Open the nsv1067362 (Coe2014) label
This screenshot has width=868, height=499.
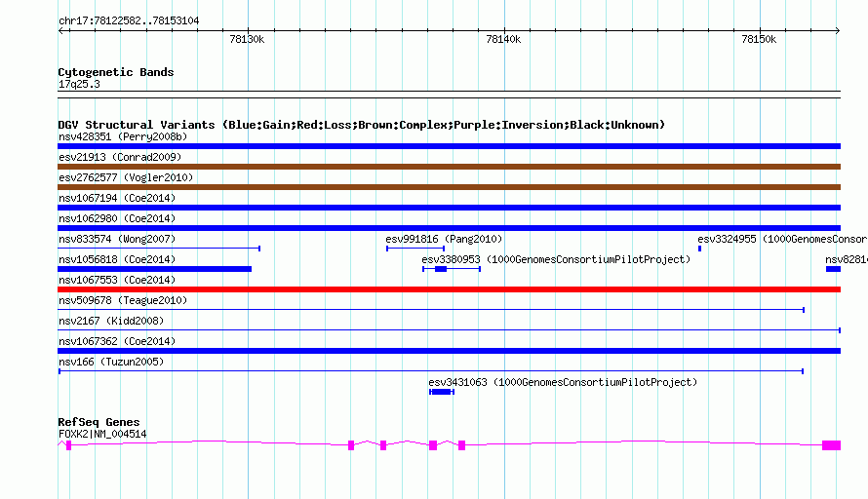click(117, 341)
